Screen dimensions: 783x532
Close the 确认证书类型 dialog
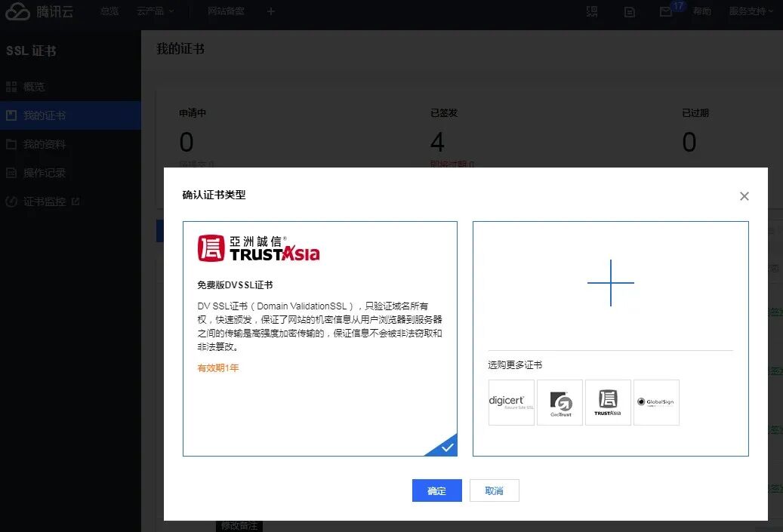tap(744, 195)
